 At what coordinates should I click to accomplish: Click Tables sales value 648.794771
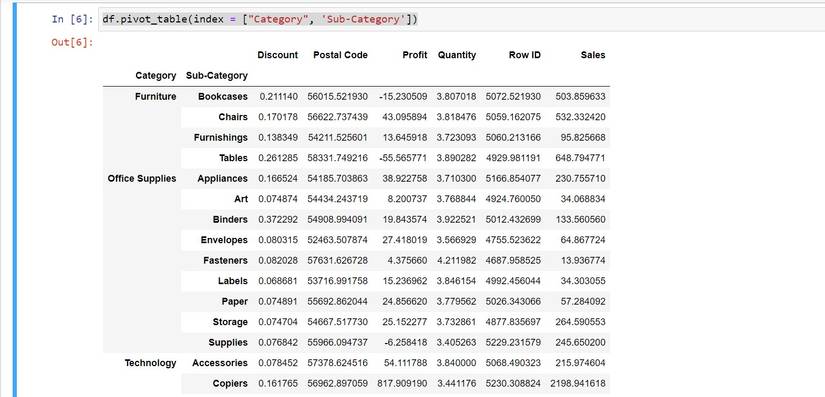[x=580, y=158]
